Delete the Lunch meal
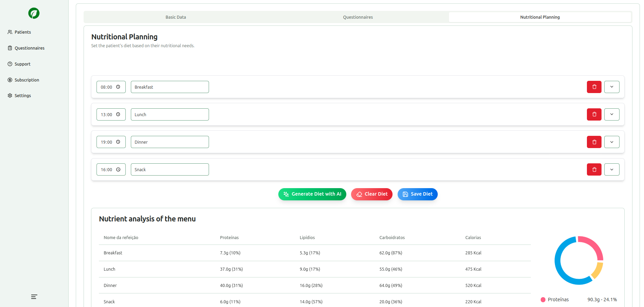 [x=594, y=114]
